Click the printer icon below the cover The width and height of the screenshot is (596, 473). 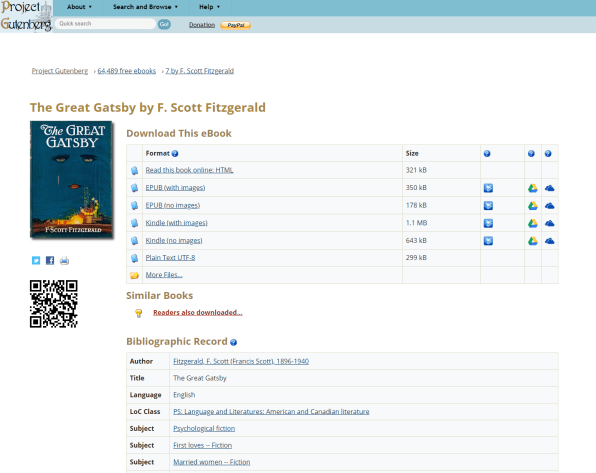coord(64,260)
